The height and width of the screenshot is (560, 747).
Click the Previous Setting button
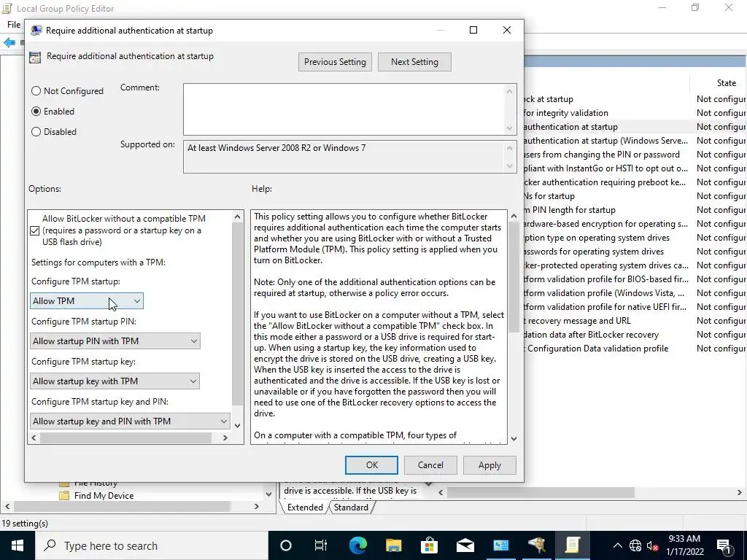tap(335, 62)
